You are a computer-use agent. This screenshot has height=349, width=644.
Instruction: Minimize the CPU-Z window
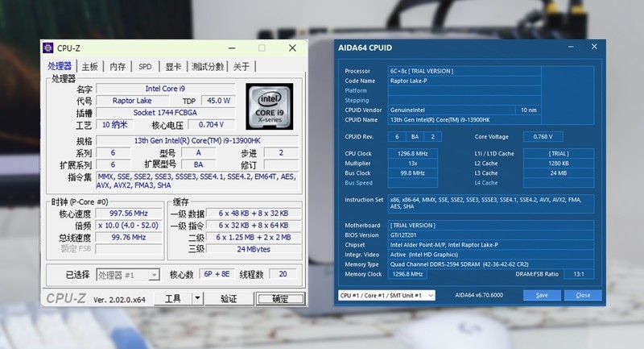coord(232,48)
